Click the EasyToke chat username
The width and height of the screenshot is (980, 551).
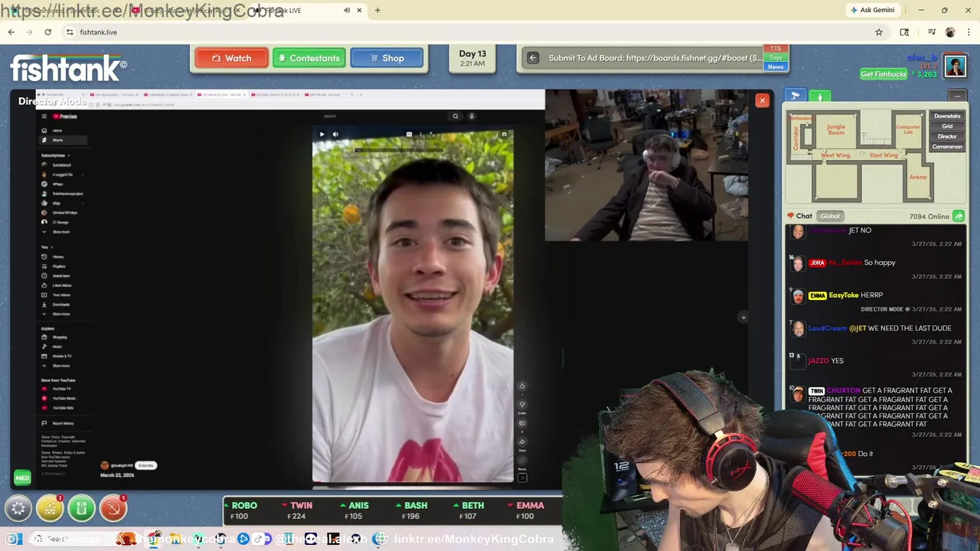[x=844, y=295]
